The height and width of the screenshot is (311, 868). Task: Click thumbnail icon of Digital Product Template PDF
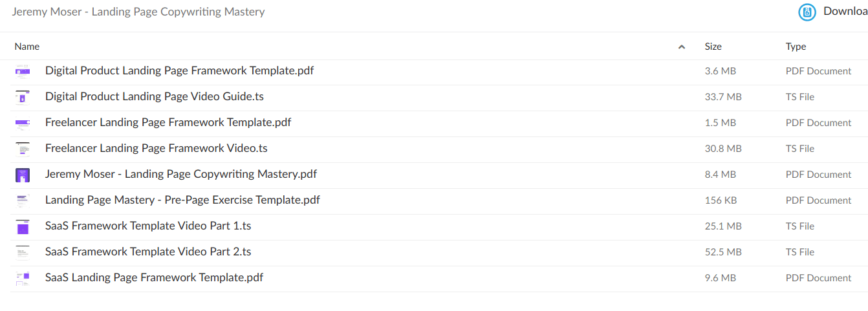point(23,71)
